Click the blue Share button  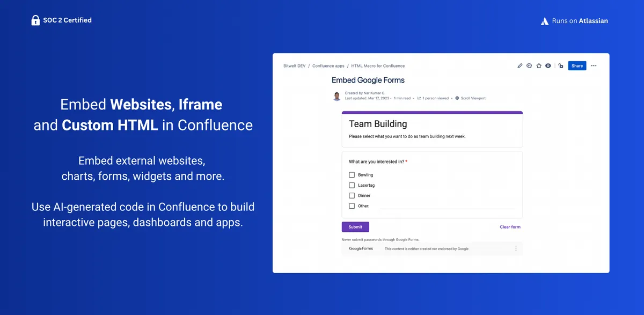(577, 66)
